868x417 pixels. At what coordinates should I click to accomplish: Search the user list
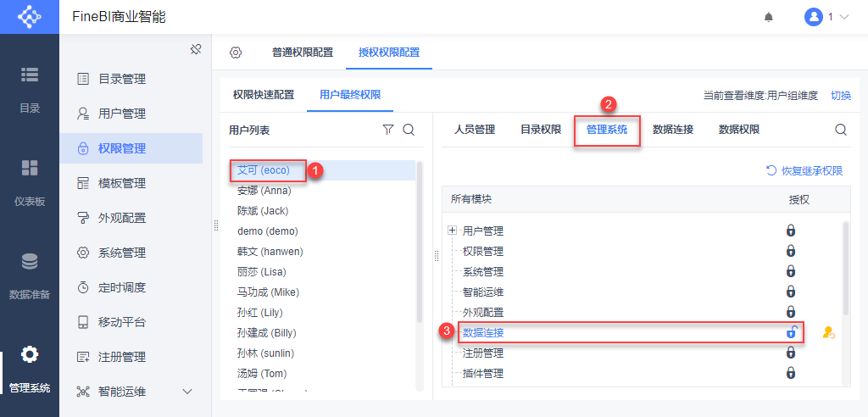(x=409, y=130)
